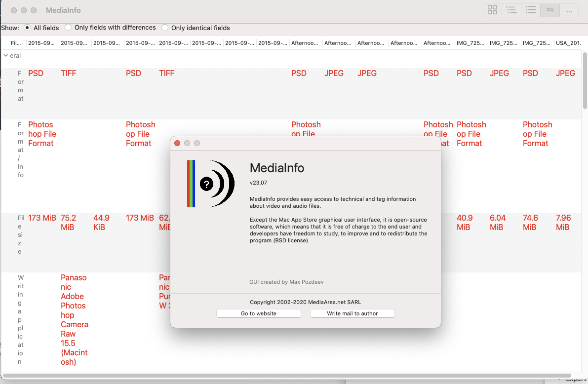The image size is (588, 384).
Task: Select the All fields radio button
Action: pos(27,28)
